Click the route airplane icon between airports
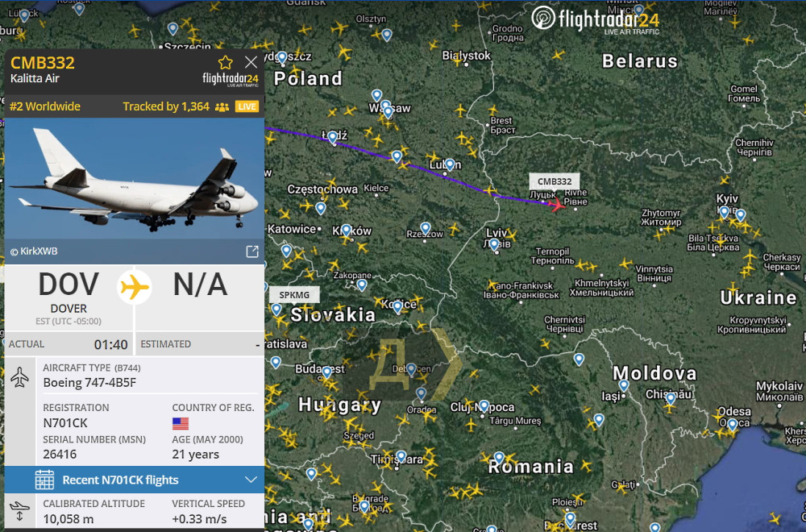 point(134,287)
